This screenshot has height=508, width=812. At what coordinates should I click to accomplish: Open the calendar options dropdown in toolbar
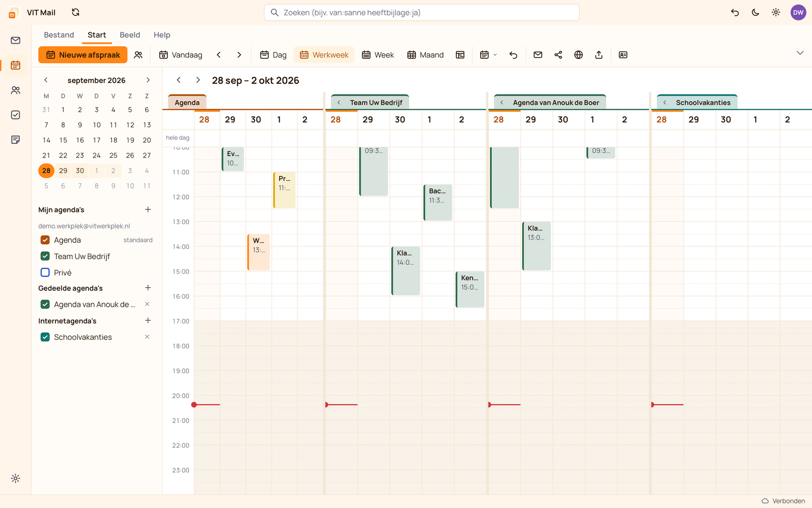tap(488, 55)
